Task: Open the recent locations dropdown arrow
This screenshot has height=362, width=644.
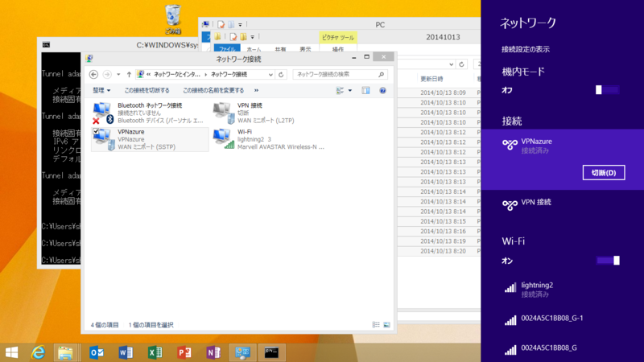Action: 118,74
